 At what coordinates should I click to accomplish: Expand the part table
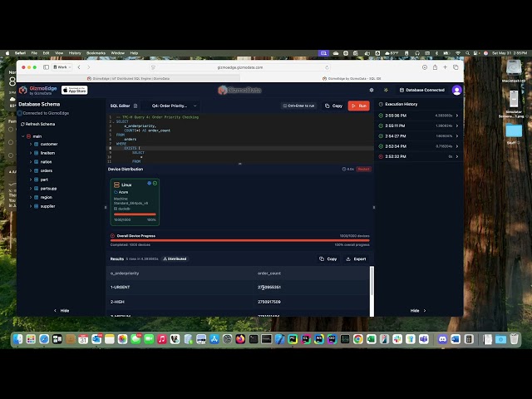pyautogui.click(x=31, y=180)
